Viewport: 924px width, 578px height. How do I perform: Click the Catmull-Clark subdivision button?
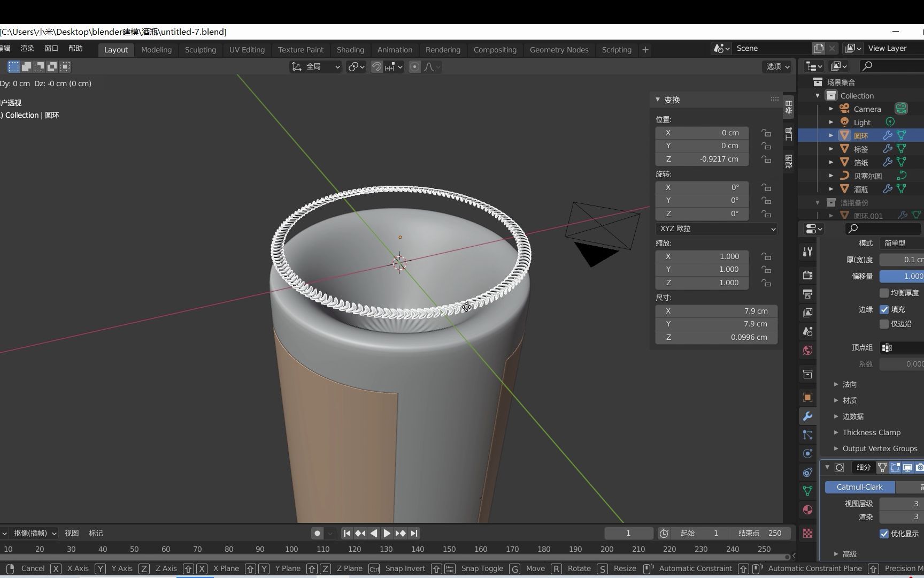coord(859,487)
